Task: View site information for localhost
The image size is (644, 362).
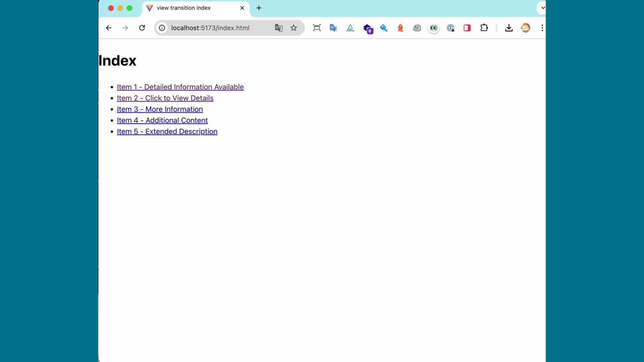Action: [162, 28]
